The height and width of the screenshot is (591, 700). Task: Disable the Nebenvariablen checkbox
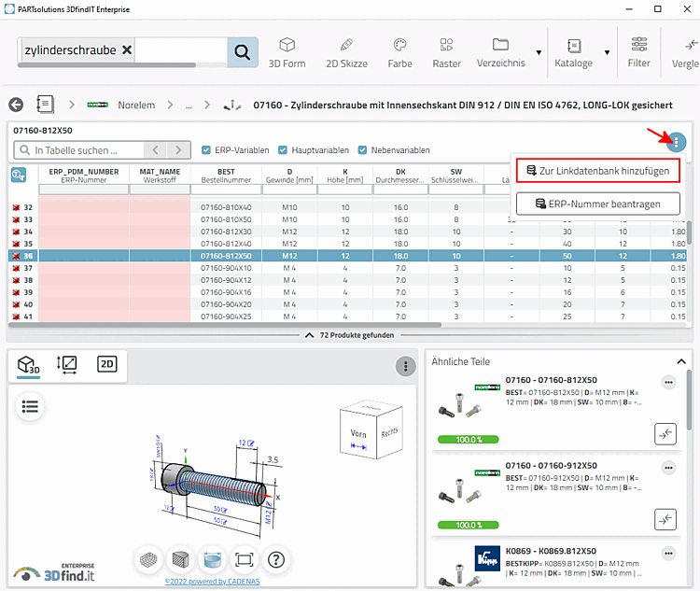(363, 150)
